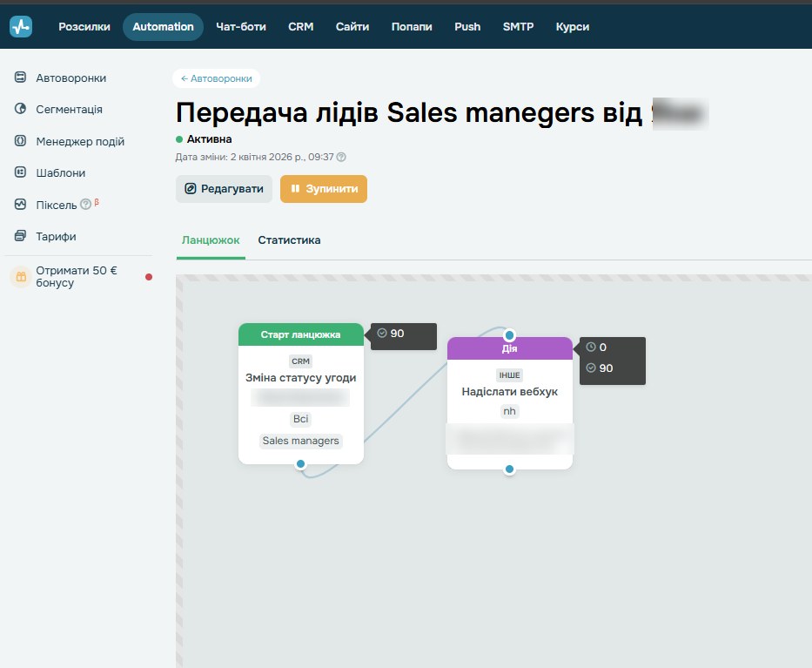
Task: Go to Чат-боти section
Action: pyautogui.click(x=241, y=27)
